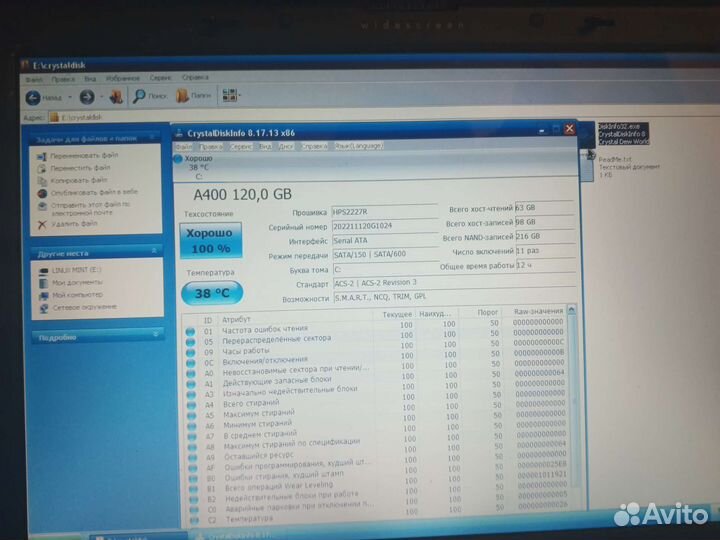
Task: Minimize the CrystalDiskInfo window
Action: (542, 131)
